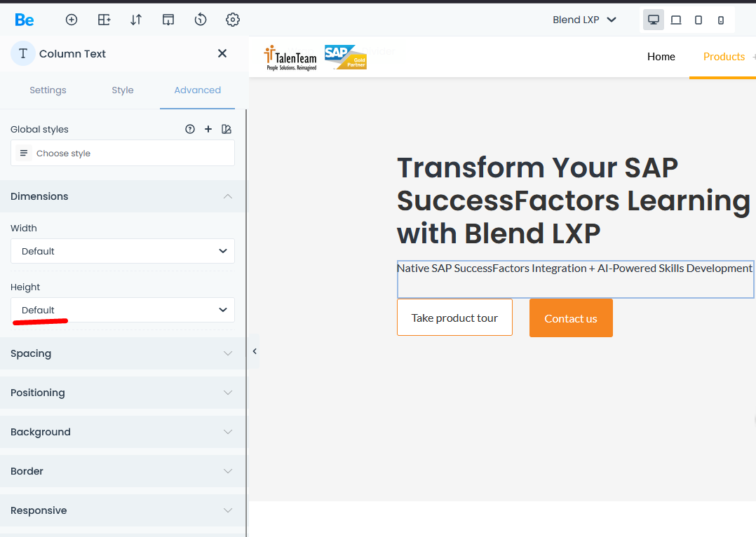Expand the Background section
The image size is (756, 537).
pos(123,432)
